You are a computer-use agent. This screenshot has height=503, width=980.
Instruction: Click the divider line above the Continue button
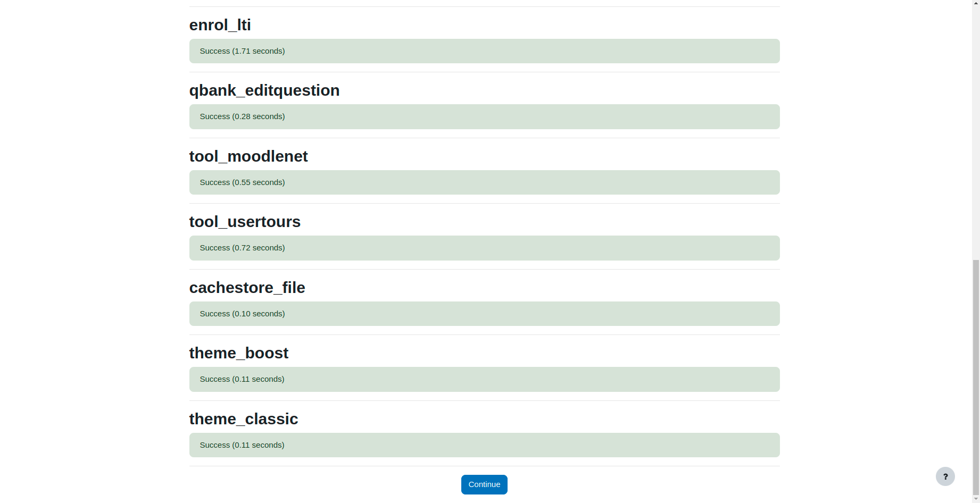(484, 466)
